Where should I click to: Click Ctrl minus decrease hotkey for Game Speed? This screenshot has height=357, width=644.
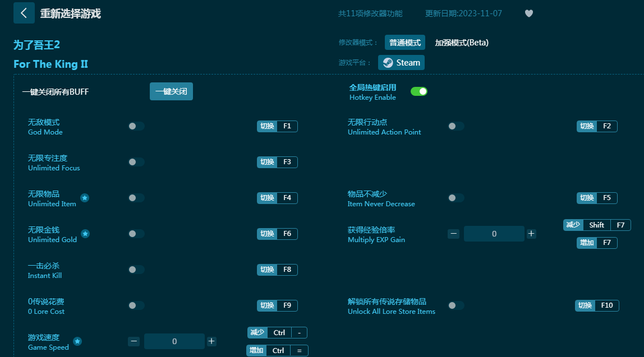coord(277,333)
